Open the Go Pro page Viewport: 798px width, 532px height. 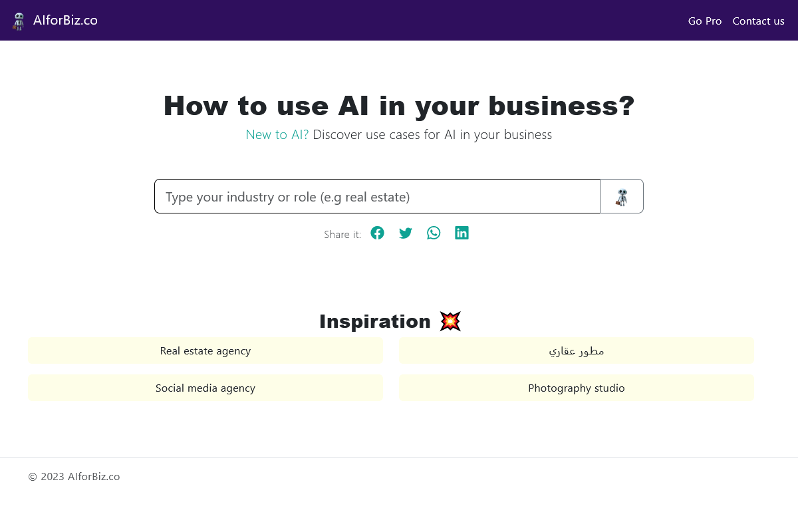(704, 21)
